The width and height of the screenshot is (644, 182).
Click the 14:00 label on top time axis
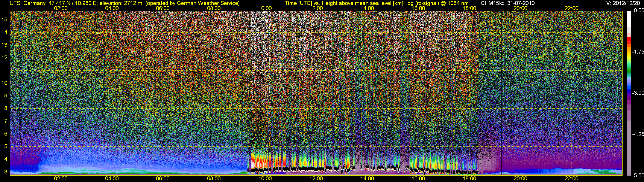(x=367, y=8)
